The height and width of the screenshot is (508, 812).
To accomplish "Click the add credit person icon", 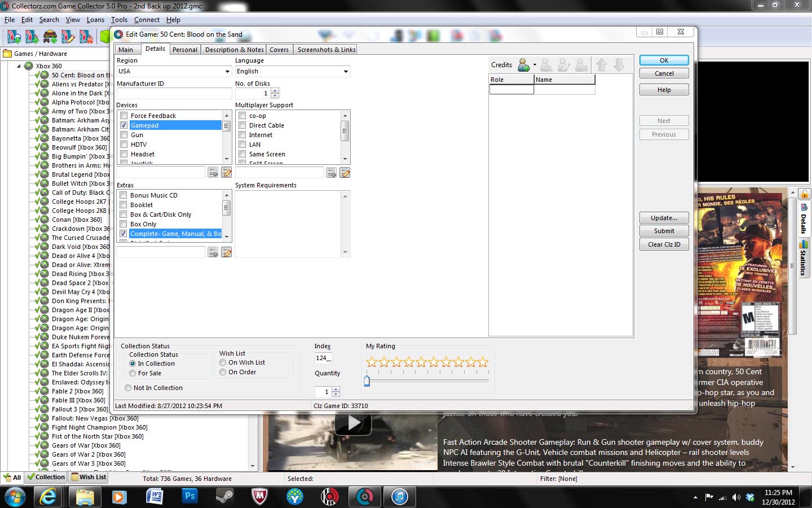I will point(524,65).
